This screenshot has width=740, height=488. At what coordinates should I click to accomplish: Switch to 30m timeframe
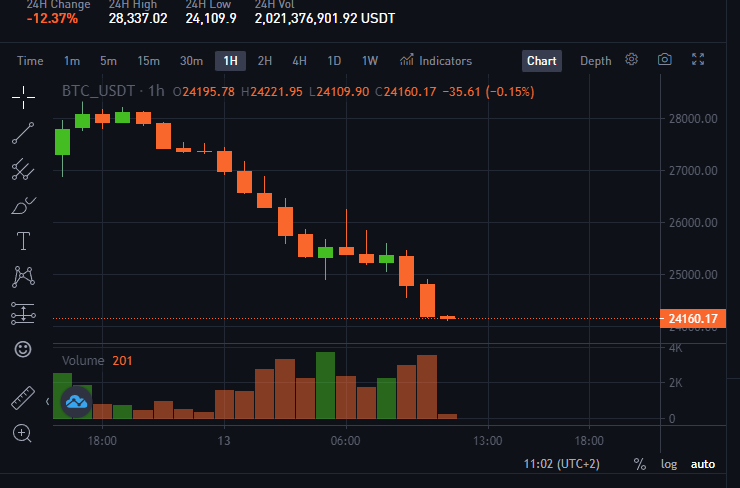click(191, 61)
